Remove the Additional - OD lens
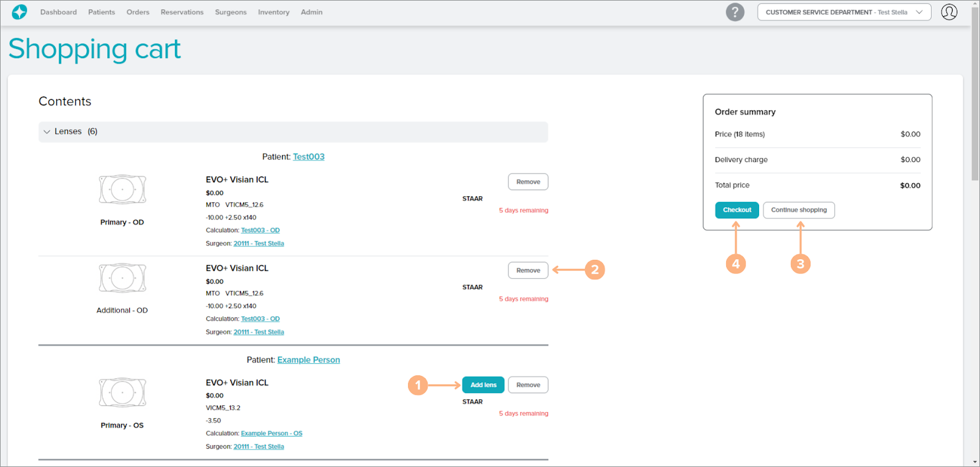Screen dimensions: 980x467 (528, 270)
